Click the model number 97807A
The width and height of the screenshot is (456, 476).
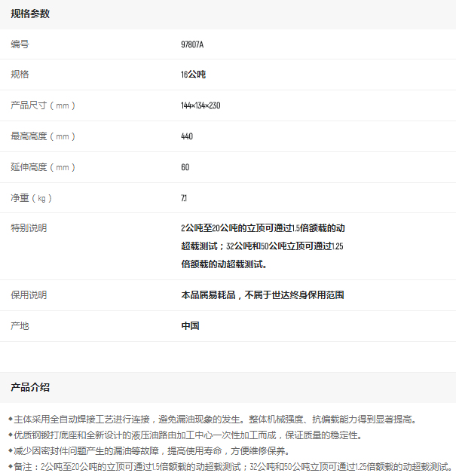[x=192, y=44]
